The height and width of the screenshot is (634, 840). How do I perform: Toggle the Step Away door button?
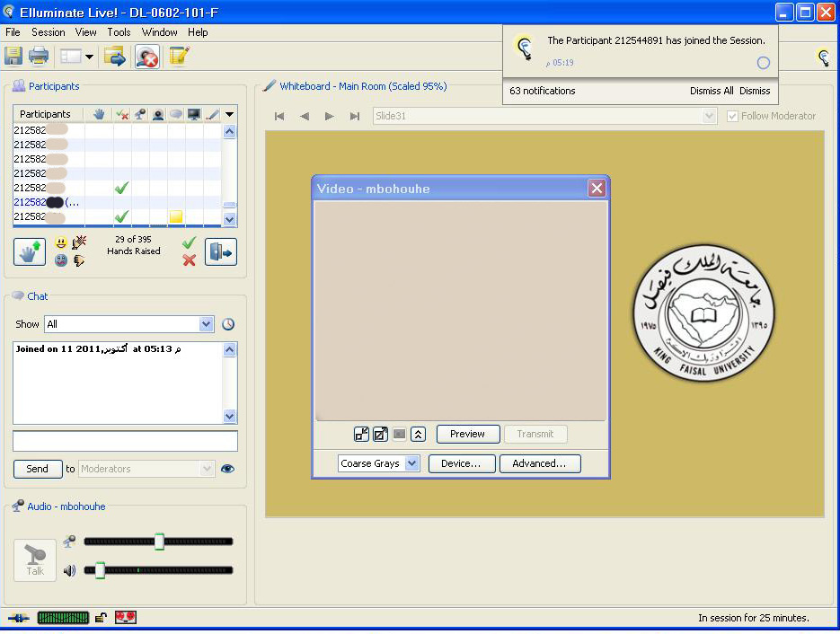point(221,251)
